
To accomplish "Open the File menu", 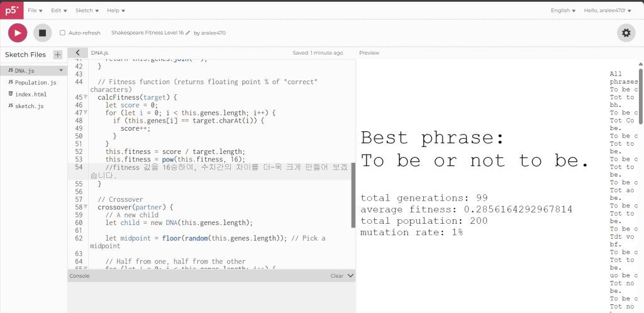I will [x=36, y=10].
